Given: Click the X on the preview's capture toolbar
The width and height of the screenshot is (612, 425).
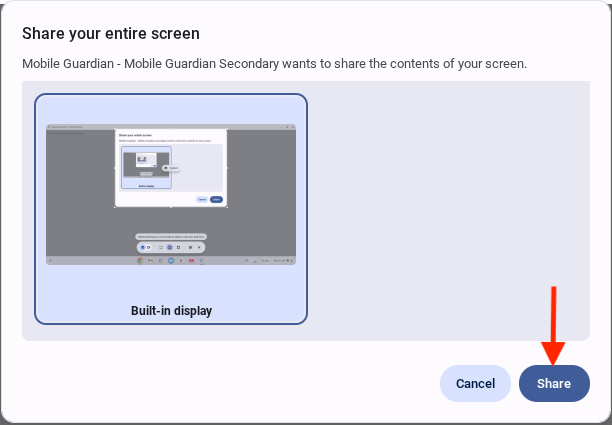Looking at the screenshot, I should coord(200,246).
